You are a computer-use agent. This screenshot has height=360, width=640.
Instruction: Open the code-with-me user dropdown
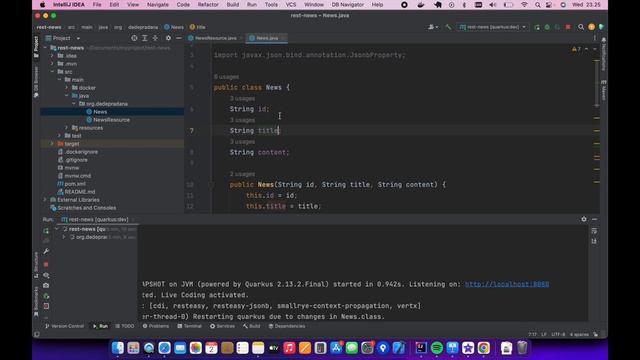click(433, 27)
